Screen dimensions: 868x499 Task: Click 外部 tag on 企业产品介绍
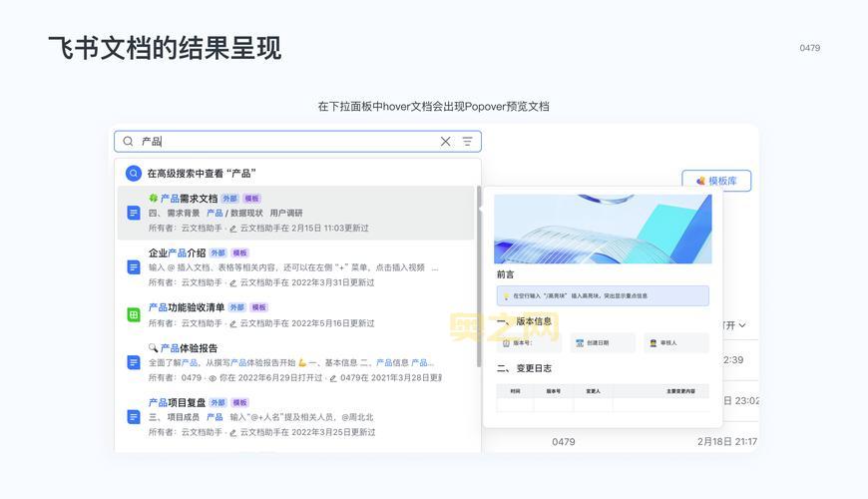click(x=218, y=253)
